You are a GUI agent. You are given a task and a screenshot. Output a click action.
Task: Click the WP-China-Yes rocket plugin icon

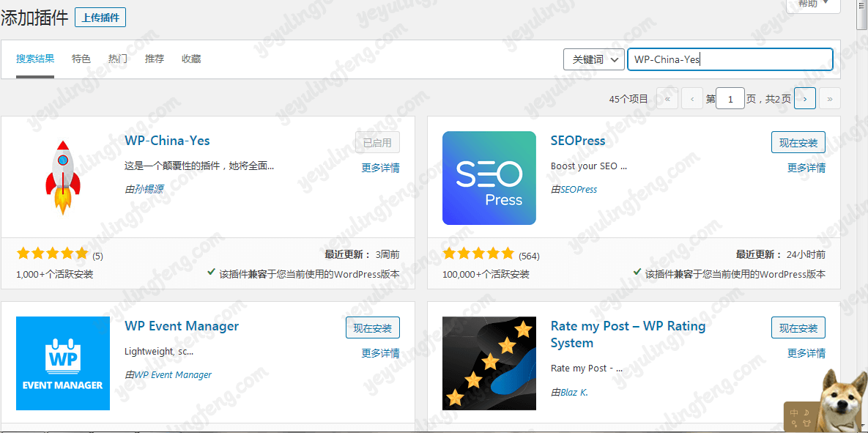tap(62, 178)
